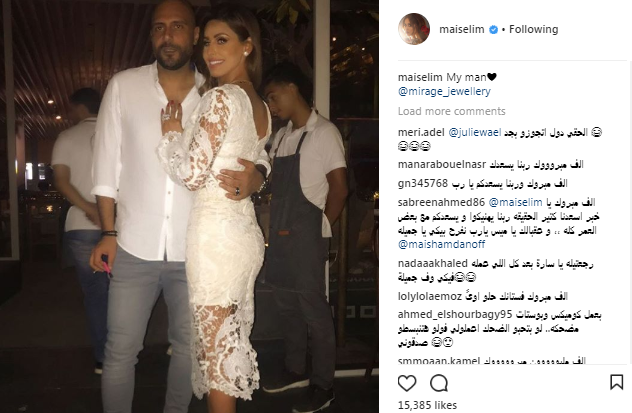Open the @juliewael mention

475,132
